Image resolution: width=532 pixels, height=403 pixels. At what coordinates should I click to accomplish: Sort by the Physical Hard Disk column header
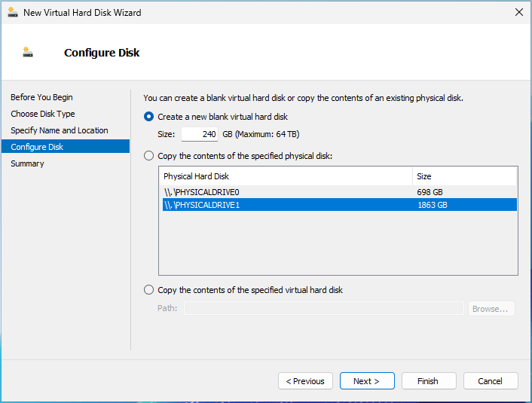[x=286, y=176]
